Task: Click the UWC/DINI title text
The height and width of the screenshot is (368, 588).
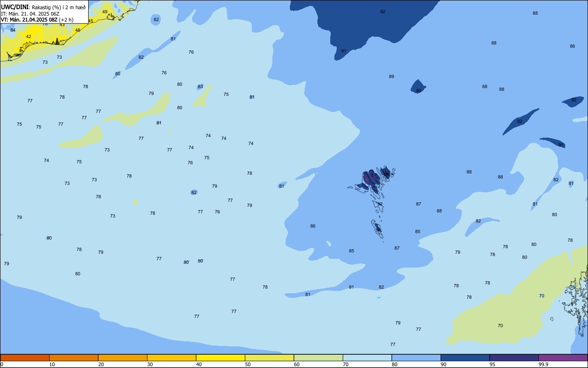Action: 15,7
